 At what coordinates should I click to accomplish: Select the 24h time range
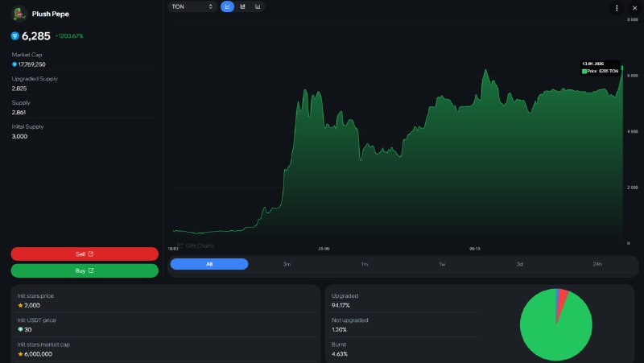tap(597, 264)
